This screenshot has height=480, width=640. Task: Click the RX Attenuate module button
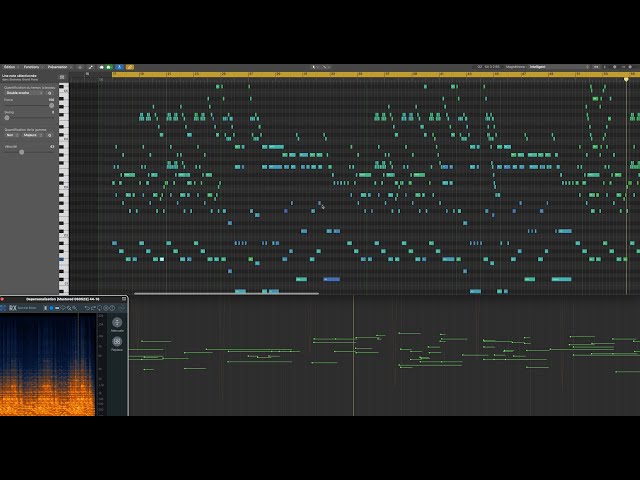tap(117, 322)
